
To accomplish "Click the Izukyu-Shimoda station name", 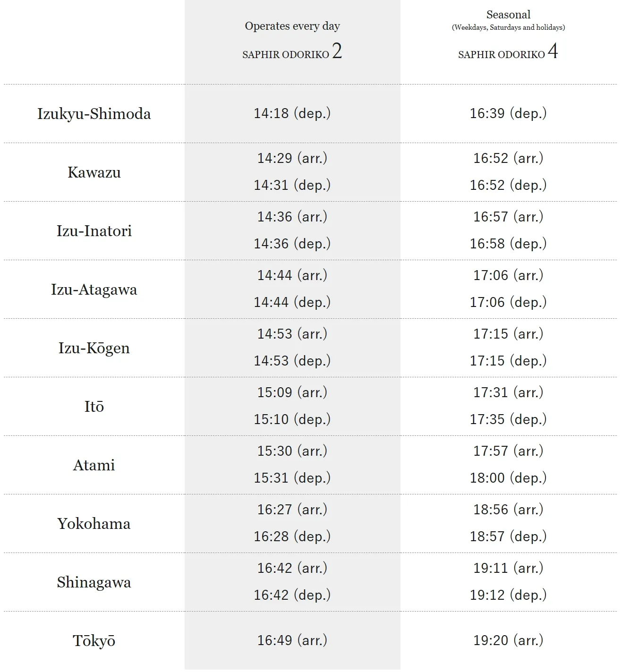I will tap(94, 114).
